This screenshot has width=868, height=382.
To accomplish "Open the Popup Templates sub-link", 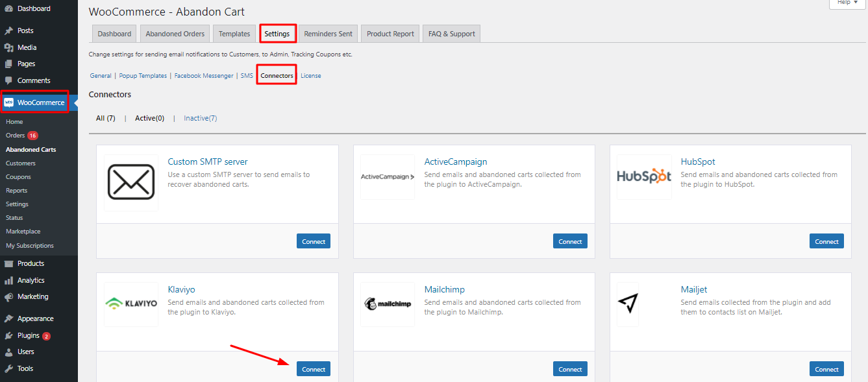I will point(143,76).
